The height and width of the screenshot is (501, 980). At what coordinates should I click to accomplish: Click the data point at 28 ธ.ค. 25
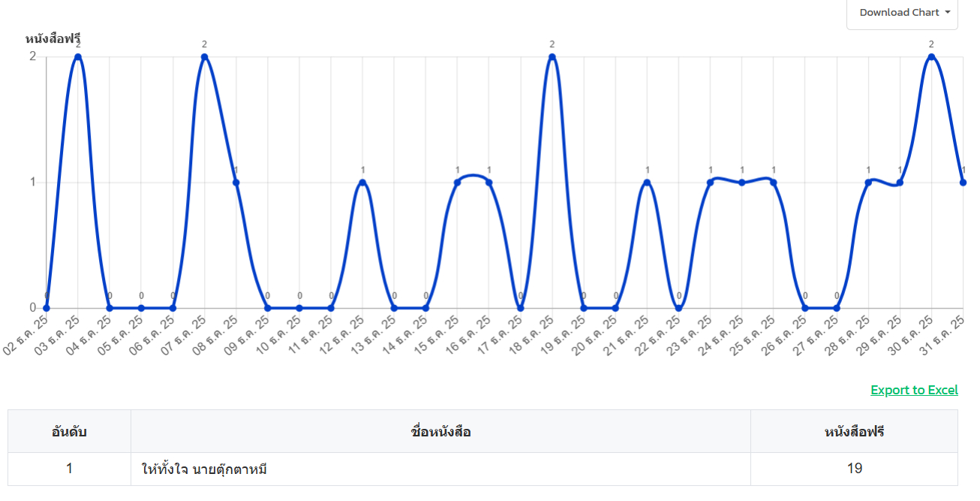click(868, 183)
